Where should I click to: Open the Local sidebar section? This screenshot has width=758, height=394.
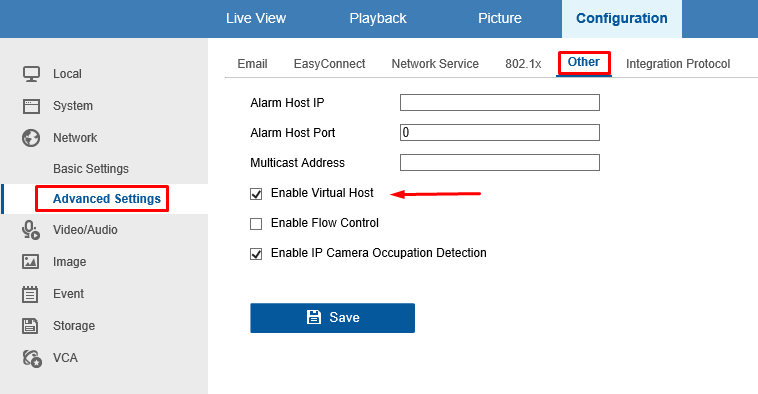click(67, 74)
